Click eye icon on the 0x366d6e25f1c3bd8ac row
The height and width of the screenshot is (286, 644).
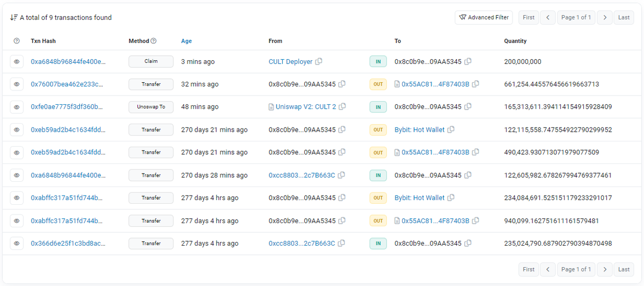tap(17, 244)
